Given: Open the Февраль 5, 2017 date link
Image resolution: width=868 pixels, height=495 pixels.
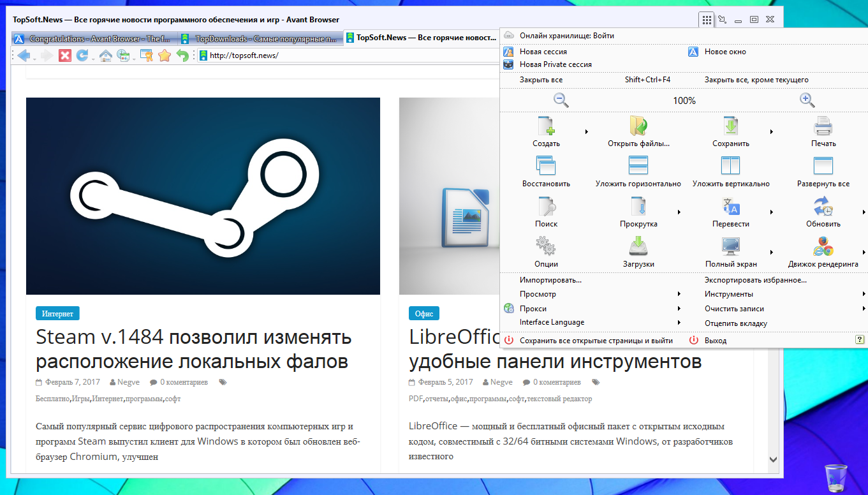Looking at the screenshot, I should pos(446,382).
